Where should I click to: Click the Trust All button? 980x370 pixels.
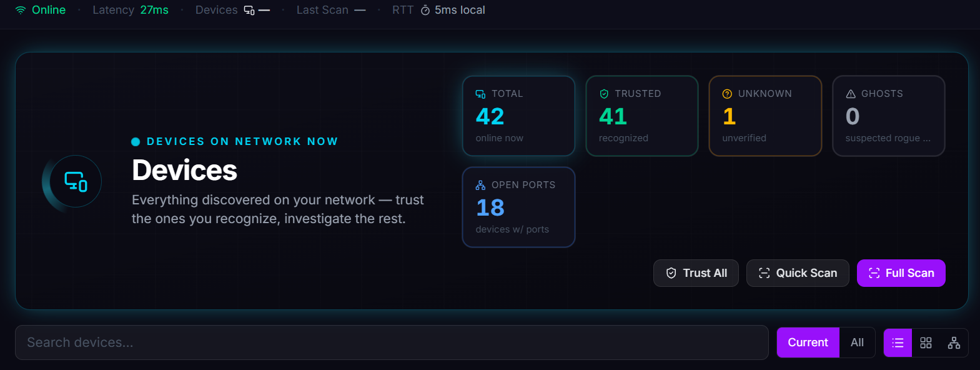pyautogui.click(x=696, y=273)
